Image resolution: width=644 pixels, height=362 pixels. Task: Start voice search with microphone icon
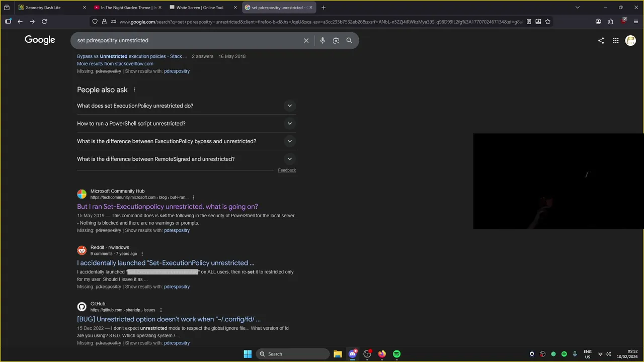[x=323, y=40]
